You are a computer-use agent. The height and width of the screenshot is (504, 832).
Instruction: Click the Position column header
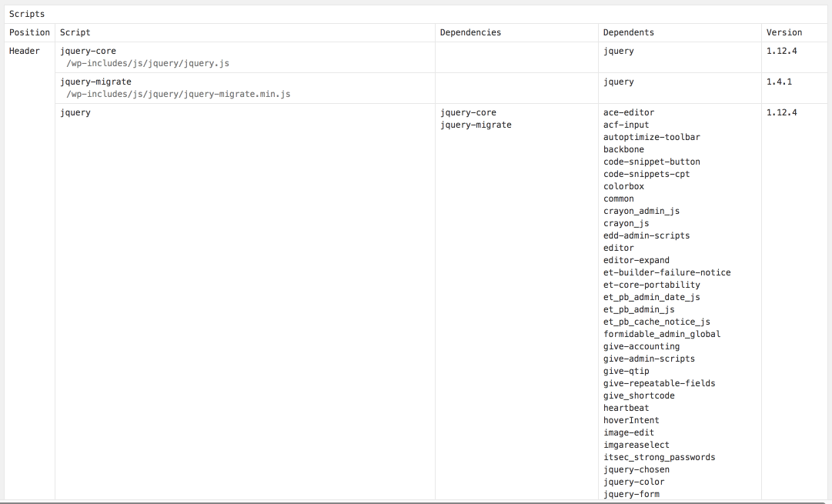coord(29,32)
